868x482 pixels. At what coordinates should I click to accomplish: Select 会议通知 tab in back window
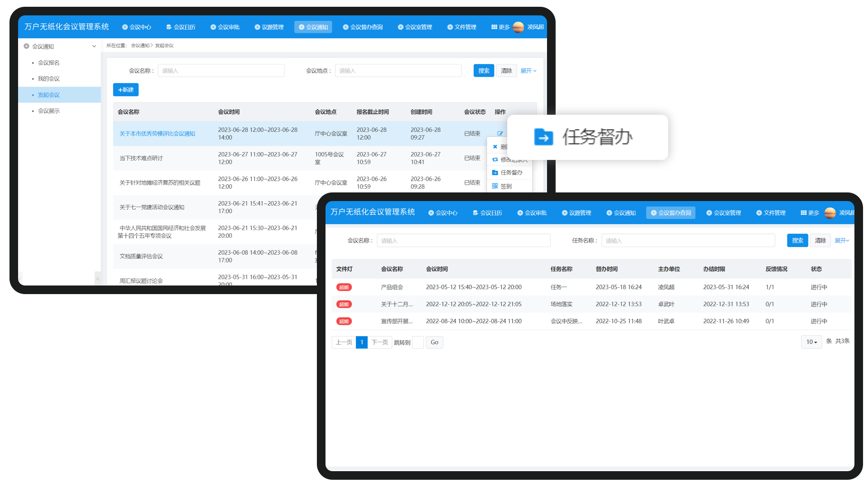pos(313,27)
